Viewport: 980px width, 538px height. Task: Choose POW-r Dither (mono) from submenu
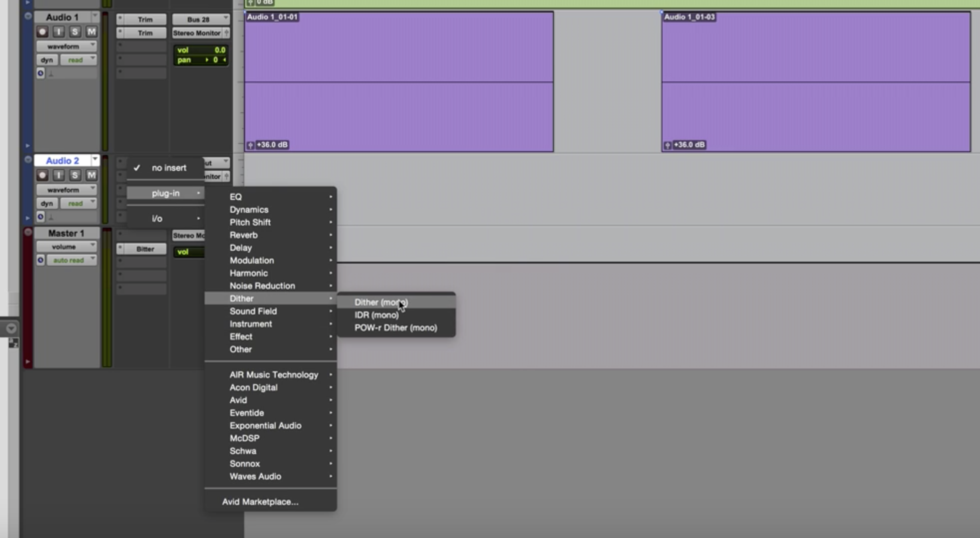tap(396, 328)
